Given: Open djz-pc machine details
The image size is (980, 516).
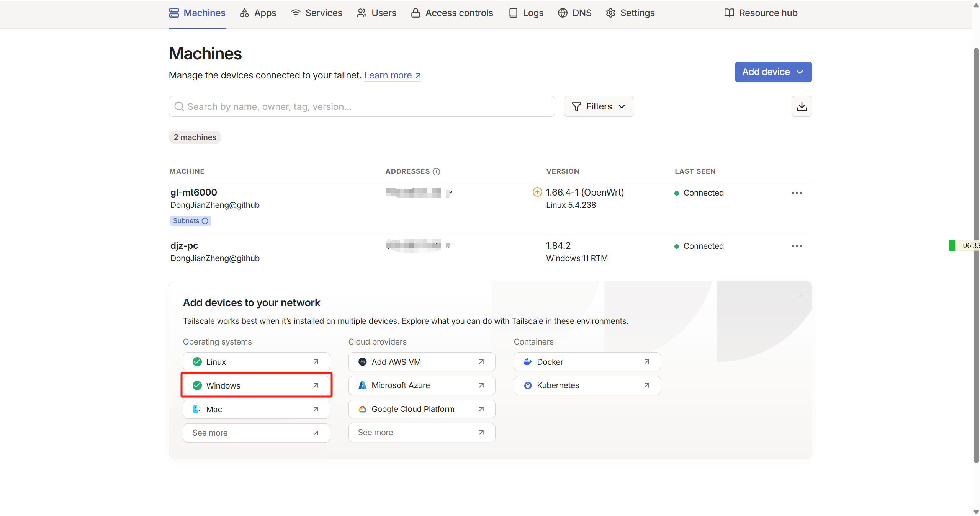Looking at the screenshot, I should point(184,245).
